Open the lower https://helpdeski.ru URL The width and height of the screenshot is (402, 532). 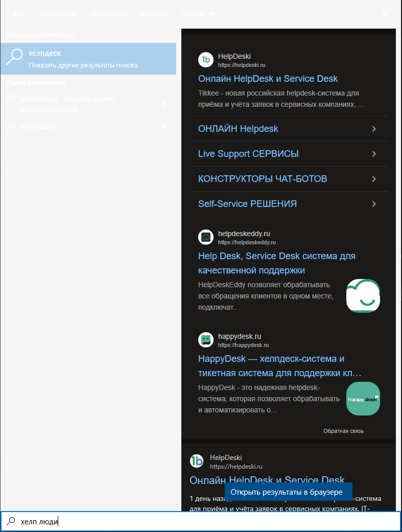236,467
